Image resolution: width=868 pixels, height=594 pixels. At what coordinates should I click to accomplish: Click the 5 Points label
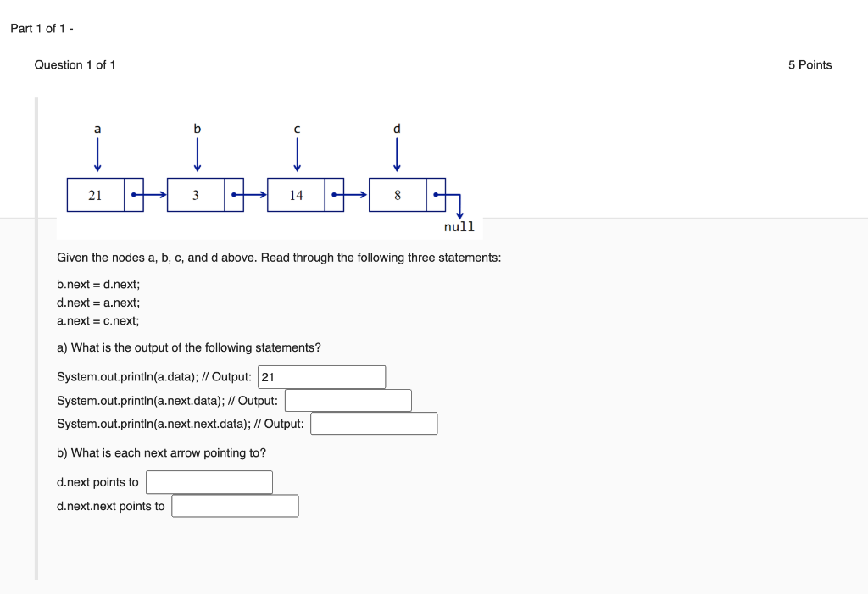point(810,64)
